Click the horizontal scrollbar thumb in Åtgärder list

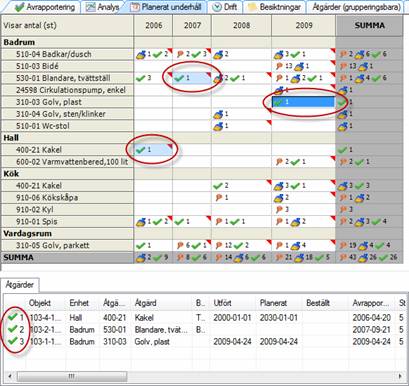pos(72,377)
